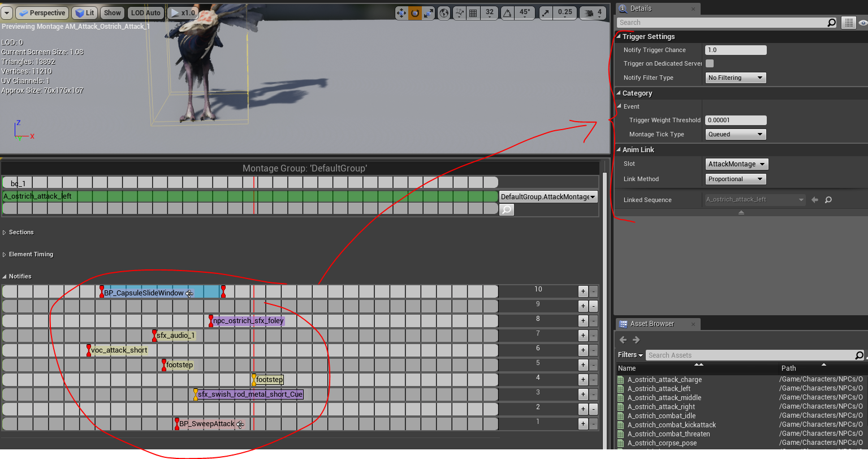This screenshot has width=868, height=459.
Task: Open the Montage Tick Type dropdown
Action: pyautogui.click(x=735, y=135)
